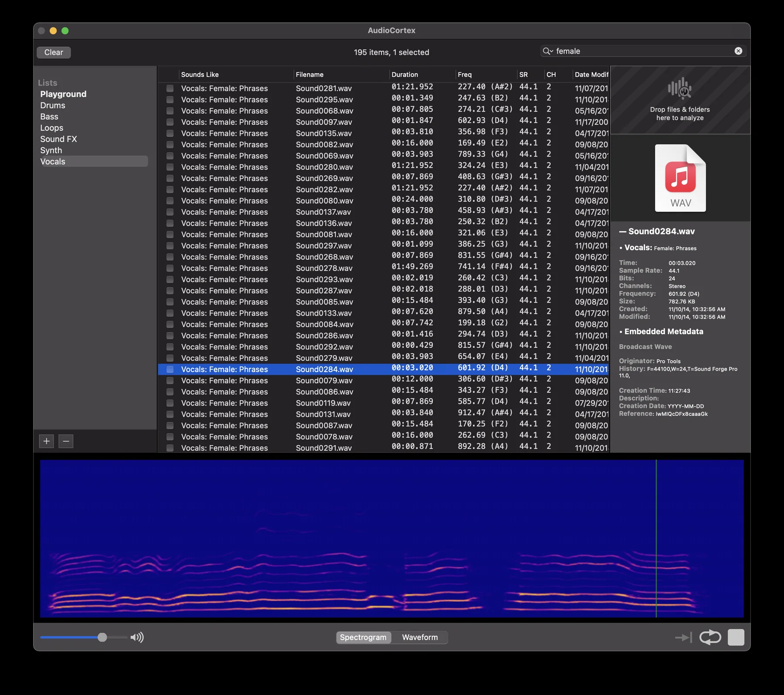Remove list with the minus button
The width and height of the screenshot is (784, 695).
(x=66, y=441)
